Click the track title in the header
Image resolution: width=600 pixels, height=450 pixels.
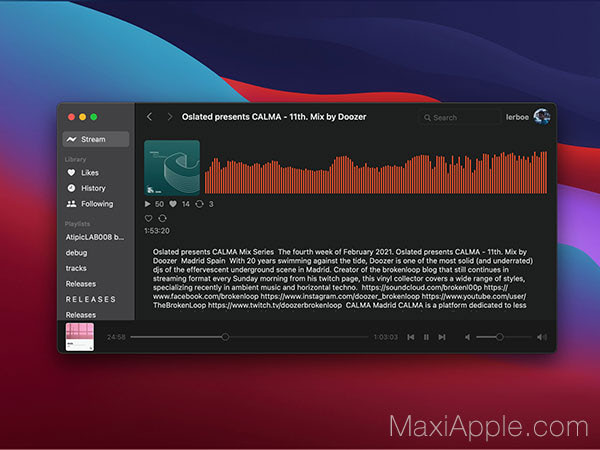[x=274, y=117]
